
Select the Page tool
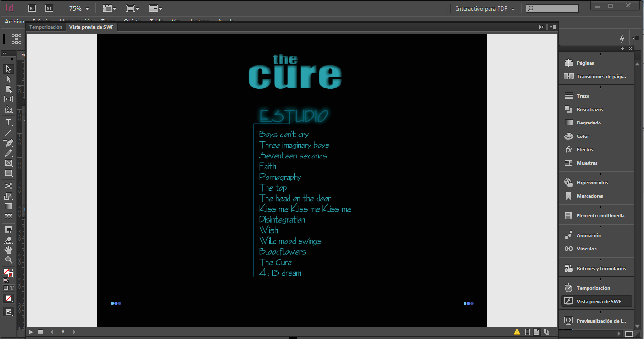pyautogui.click(x=9, y=89)
